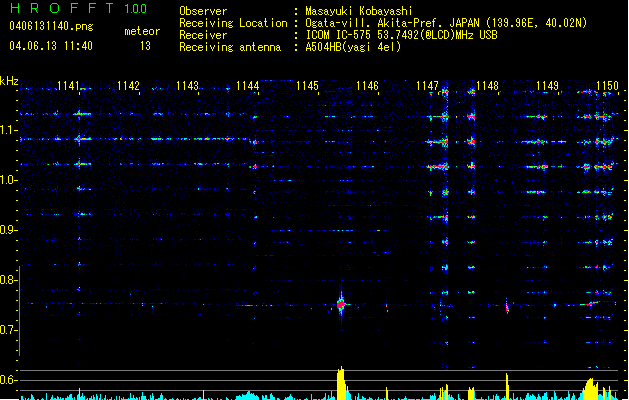Screen dimensions: 629x400
Task: Click the 1147 time marker
Action: click(x=427, y=86)
